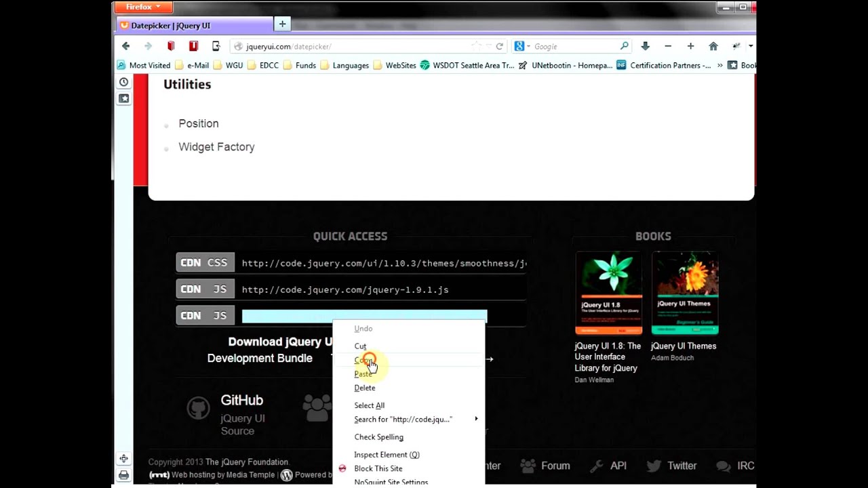
Task: Open the API footer link
Action: [608, 466]
